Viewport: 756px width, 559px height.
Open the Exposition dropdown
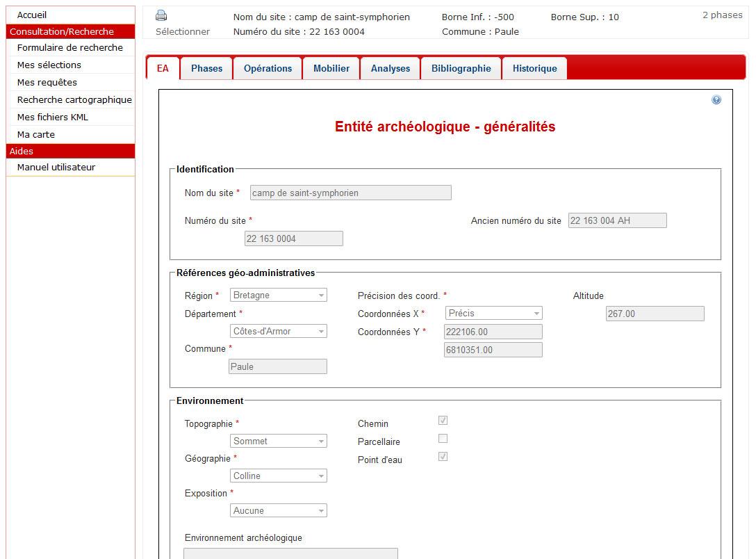[278, 511]
